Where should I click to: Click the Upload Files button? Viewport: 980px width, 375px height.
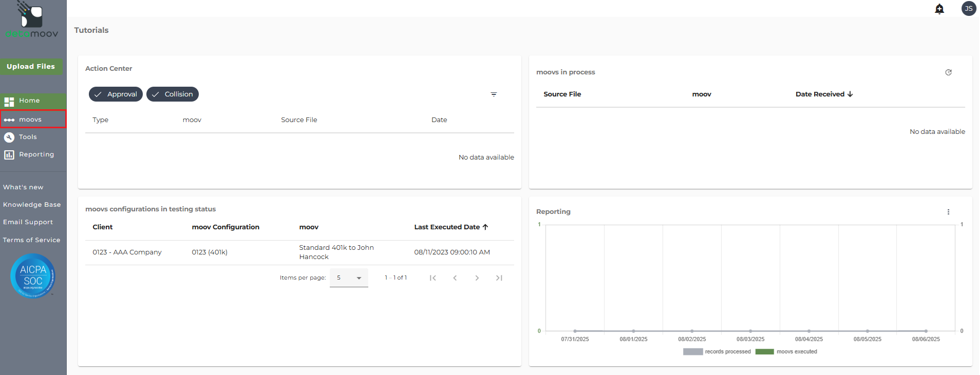tap(31, 67)
